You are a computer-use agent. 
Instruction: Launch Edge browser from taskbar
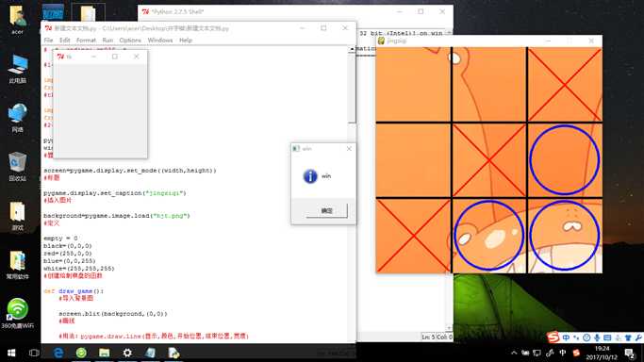coord(58,353)
